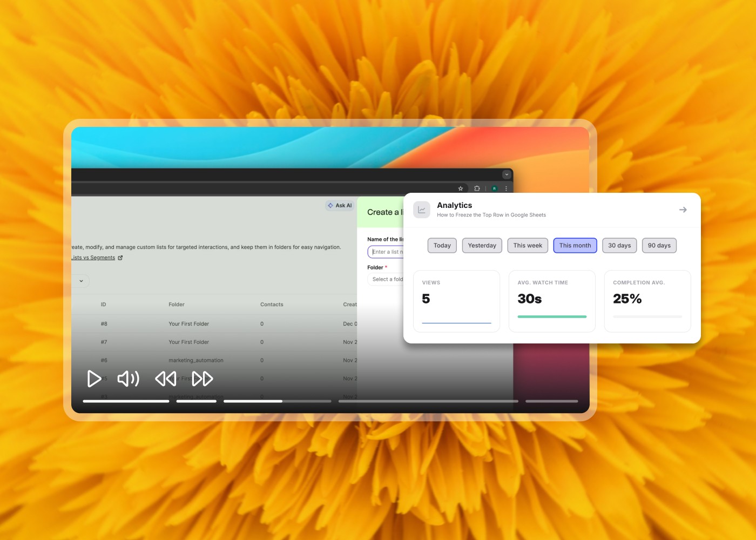Click the Avg. Watch Time card
Screen dimensions: 756x540
click(x=552, y=301)
